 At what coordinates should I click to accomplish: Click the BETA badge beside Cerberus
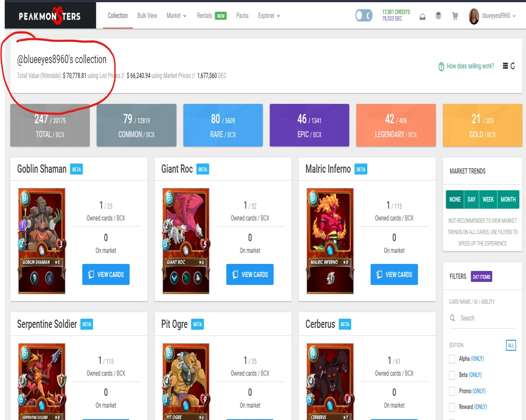(x=345, y=324)
